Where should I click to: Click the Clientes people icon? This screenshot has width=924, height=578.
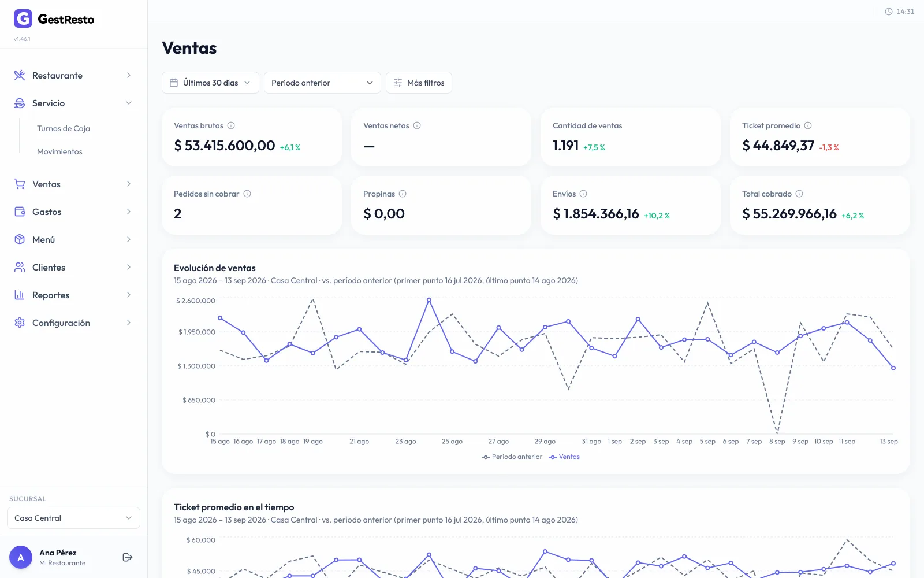pos(20,267)
